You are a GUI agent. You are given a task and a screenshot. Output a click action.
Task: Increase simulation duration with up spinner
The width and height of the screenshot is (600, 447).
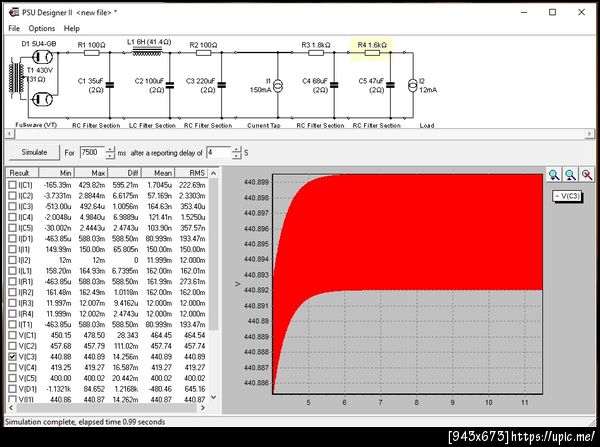click(x=110, y=149)
